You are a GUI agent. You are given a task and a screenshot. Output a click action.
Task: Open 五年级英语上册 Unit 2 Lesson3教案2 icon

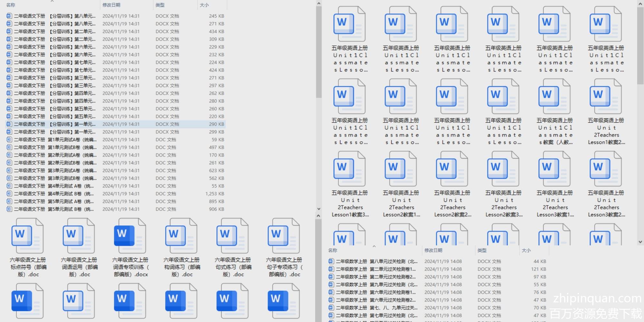[x=606, y=169]
